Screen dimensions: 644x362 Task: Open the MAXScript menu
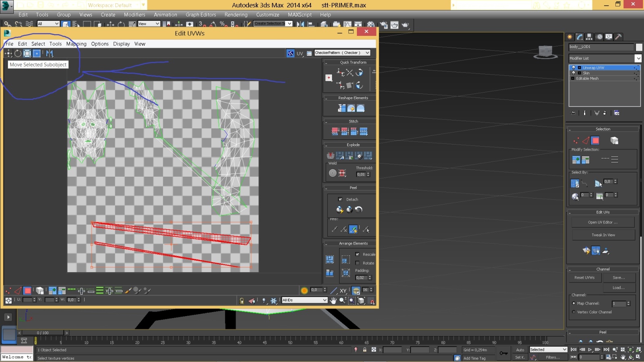(300, 15)
